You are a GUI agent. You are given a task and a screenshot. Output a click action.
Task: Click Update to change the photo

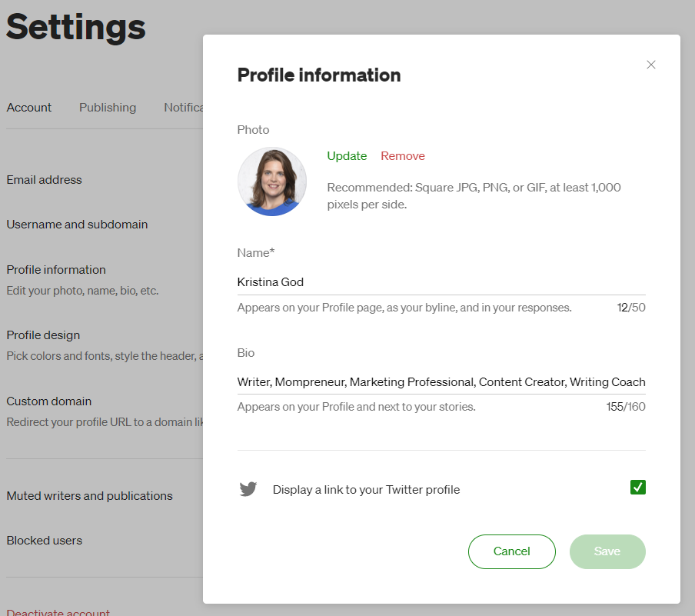click(347, 155)
